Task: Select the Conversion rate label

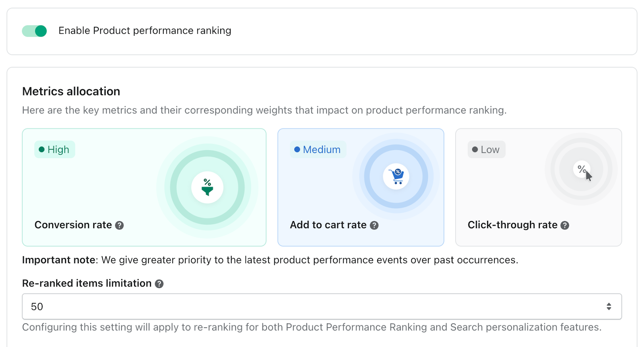Action: click(73, 225)
